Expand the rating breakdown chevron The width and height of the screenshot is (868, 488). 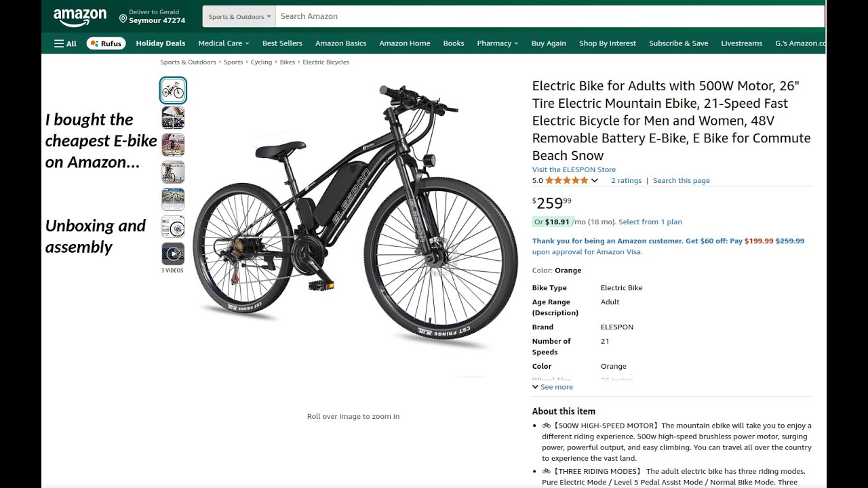[x=595, y=180]
